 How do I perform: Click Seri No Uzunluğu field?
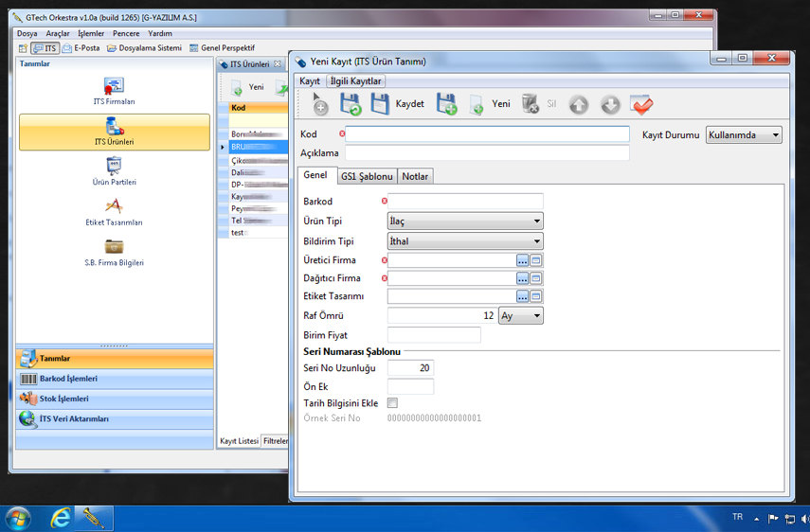(410, 368)
